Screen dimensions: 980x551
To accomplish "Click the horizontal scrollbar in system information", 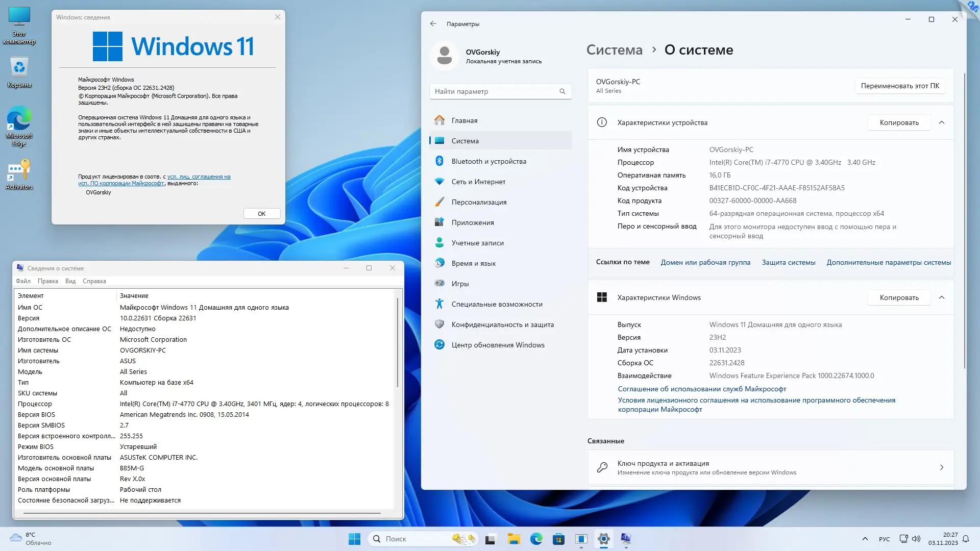I will pos(202,513).
